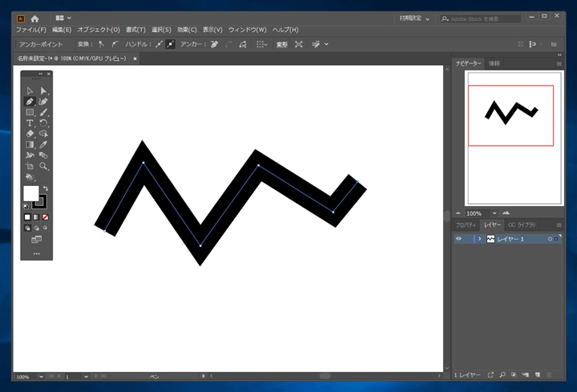Choose Draw Inside mode
Viewport: 577px width, 392px height.
pyautogui.click(x=45, y=228)
